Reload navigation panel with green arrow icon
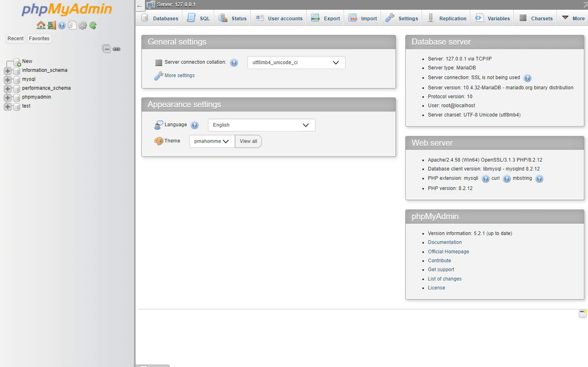 tap(93, 25)
